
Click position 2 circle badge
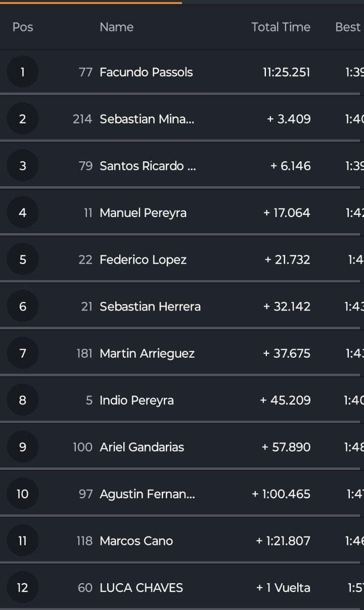22,119
